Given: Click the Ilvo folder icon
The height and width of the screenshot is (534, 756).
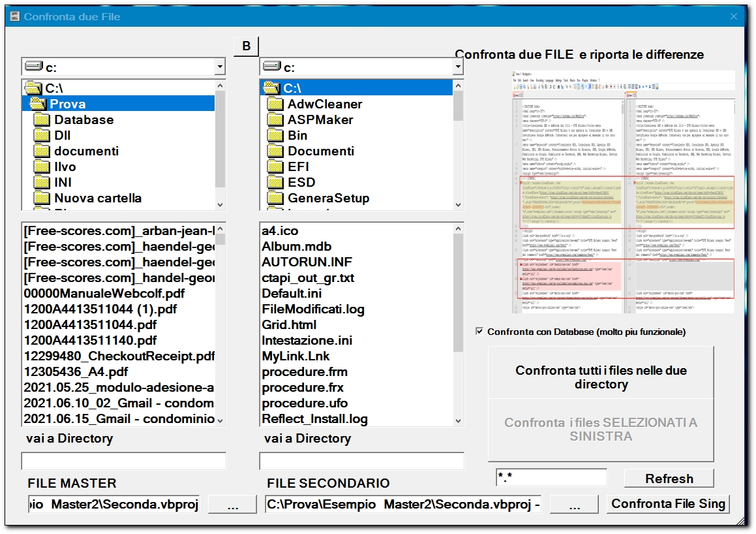Looking at the screenshot, I should click(42, 167).
